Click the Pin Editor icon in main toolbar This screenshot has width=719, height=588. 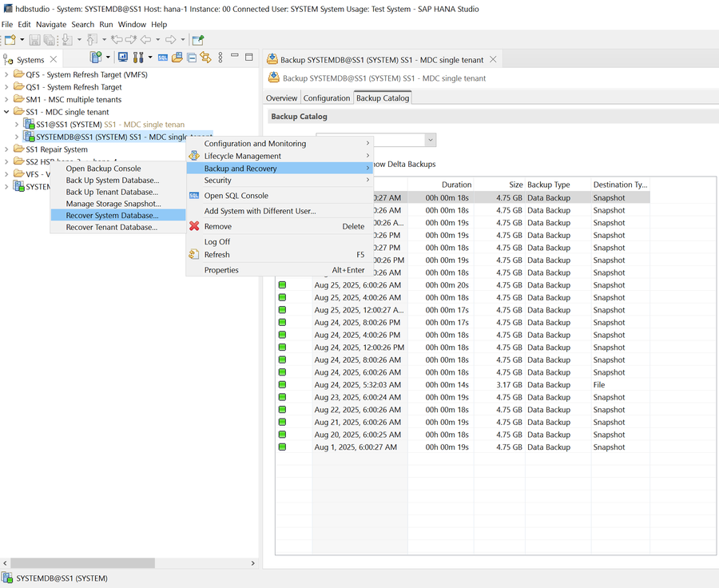click(198, 39)
